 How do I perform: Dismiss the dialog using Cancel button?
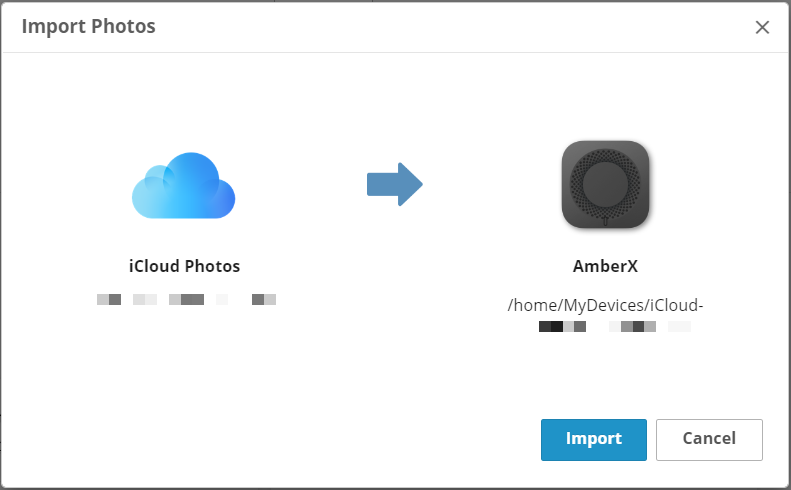coord(709,440)
